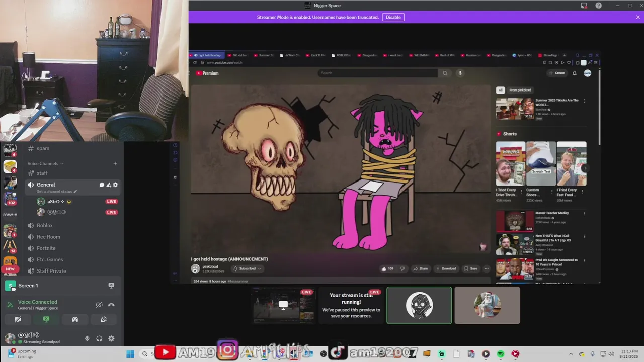Select the focused avatar participant tile

pos(419,305)
